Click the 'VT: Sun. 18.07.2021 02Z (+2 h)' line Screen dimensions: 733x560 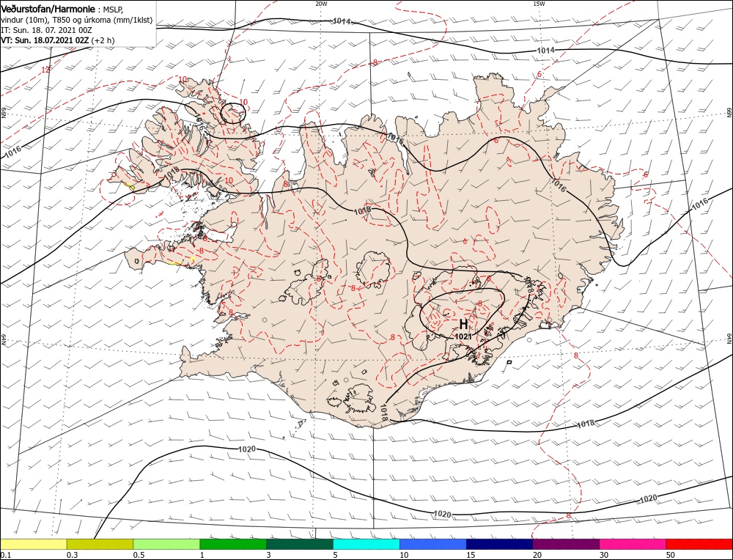point(57,40)
